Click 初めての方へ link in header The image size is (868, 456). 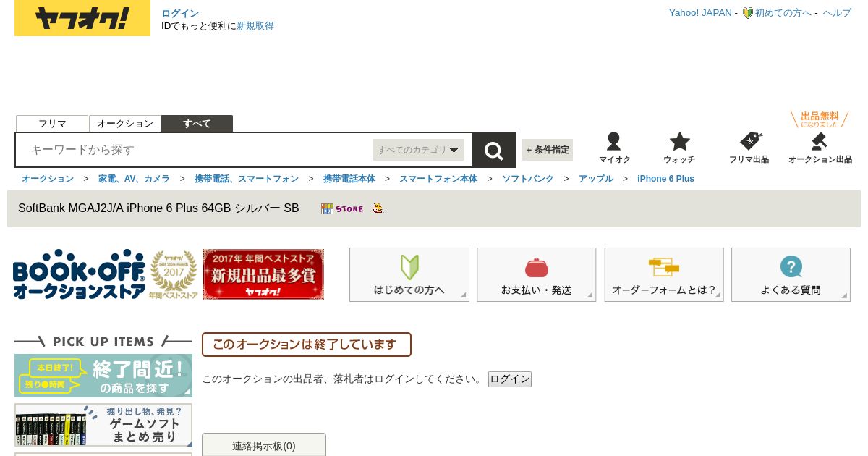[783, 13]
